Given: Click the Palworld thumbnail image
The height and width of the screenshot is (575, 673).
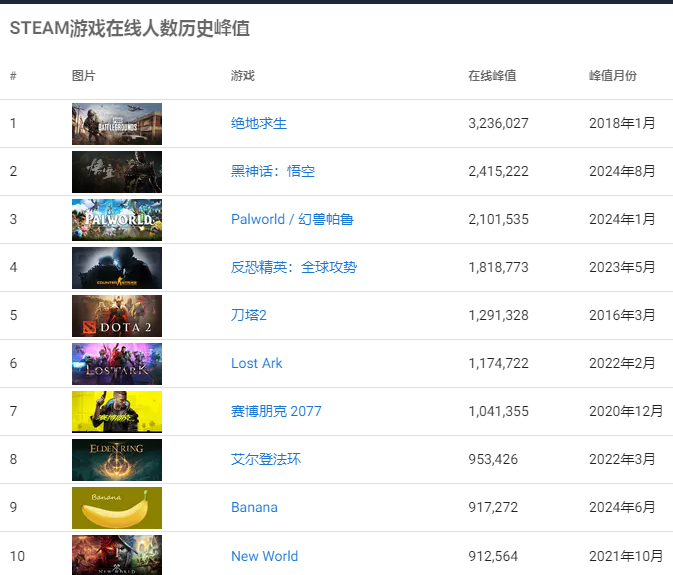Looking at the screenshot, I should click(117, 220).
